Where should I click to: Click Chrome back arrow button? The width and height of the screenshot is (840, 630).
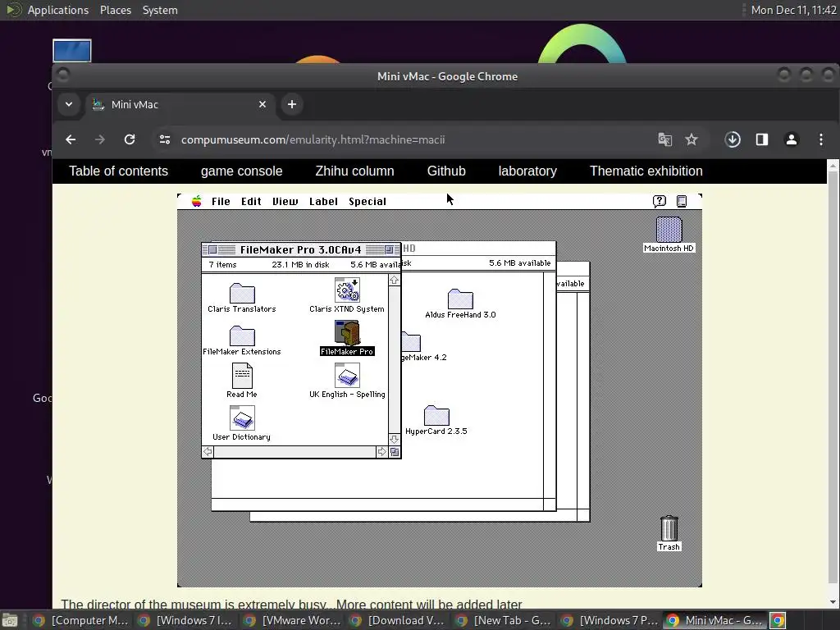coord(71,139)
